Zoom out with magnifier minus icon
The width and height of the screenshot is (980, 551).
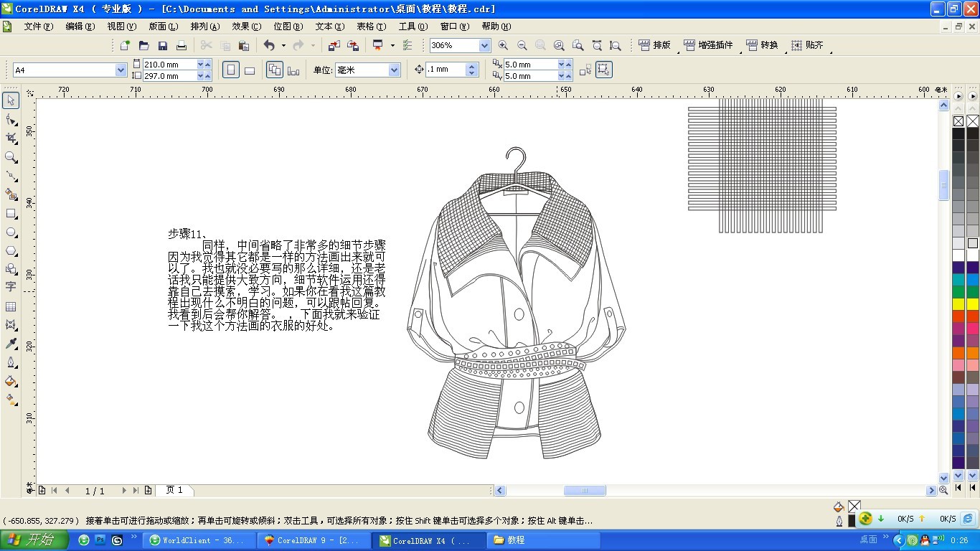[x=522, y=45]
